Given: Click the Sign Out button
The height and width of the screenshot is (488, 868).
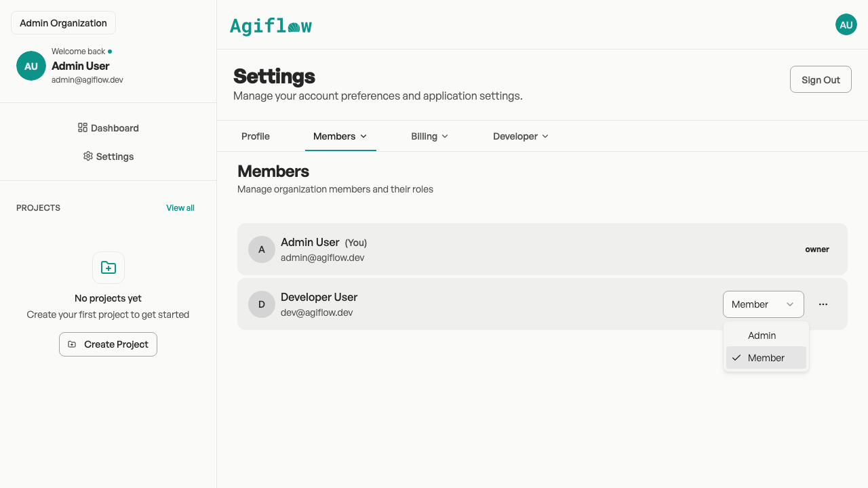Looking at the screenshot, I should pyautogui.click(x=821, y=79).
